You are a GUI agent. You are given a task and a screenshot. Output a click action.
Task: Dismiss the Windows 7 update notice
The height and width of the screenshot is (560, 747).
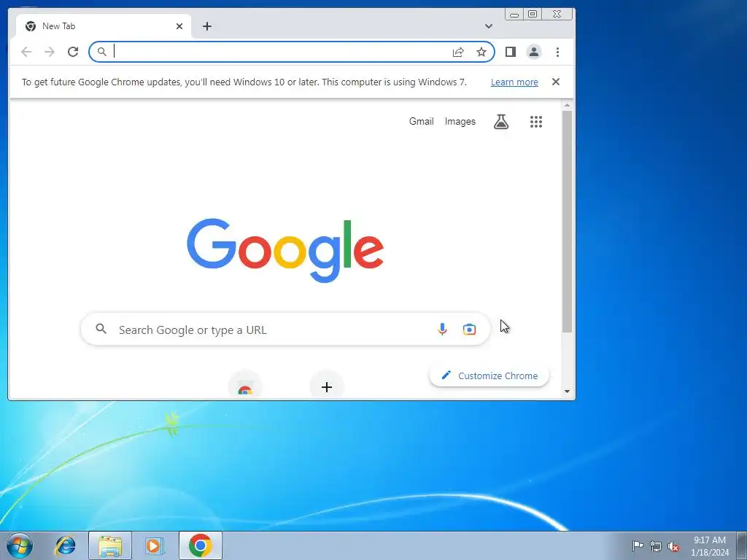click(555, 82)
